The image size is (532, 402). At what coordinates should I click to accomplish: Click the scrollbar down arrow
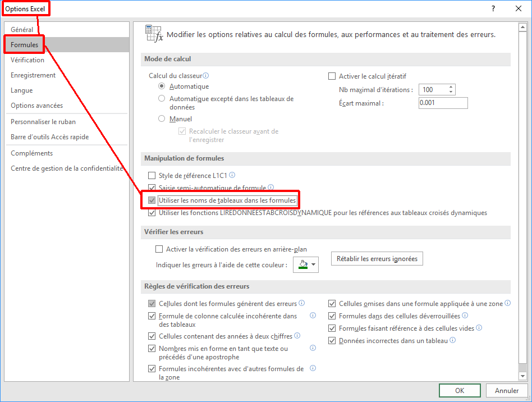[x=522, y=376]
